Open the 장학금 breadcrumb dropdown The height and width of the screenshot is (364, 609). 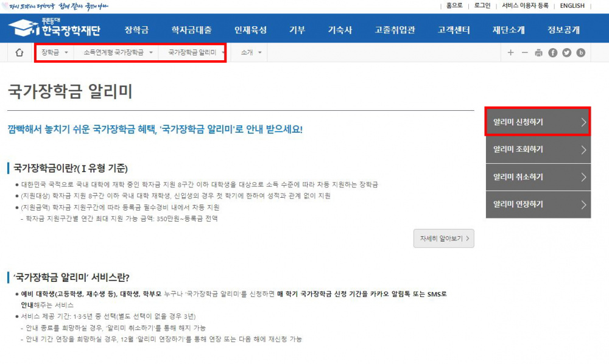(52, 52)
